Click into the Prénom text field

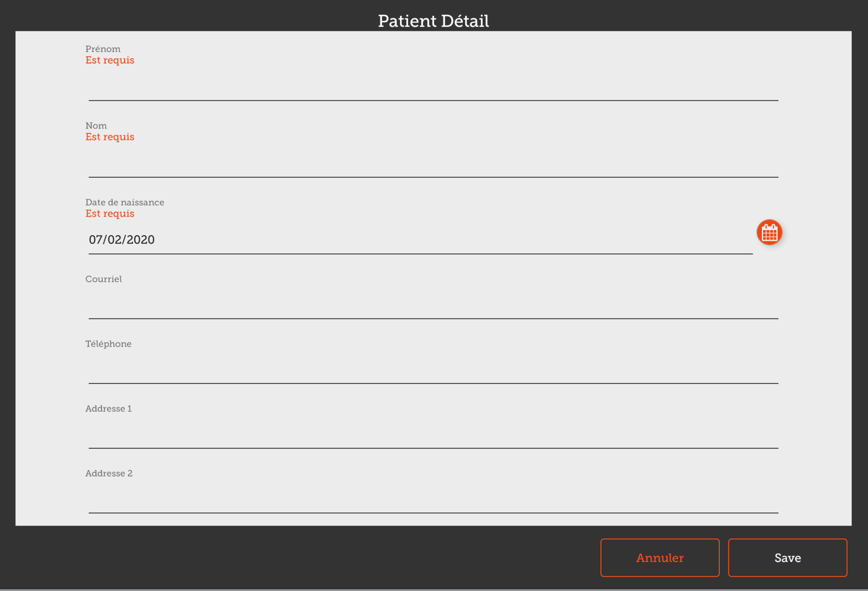433,88
